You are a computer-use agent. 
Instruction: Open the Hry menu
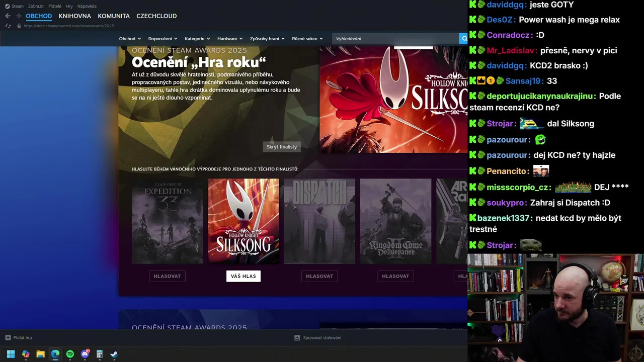pos(69,6)
